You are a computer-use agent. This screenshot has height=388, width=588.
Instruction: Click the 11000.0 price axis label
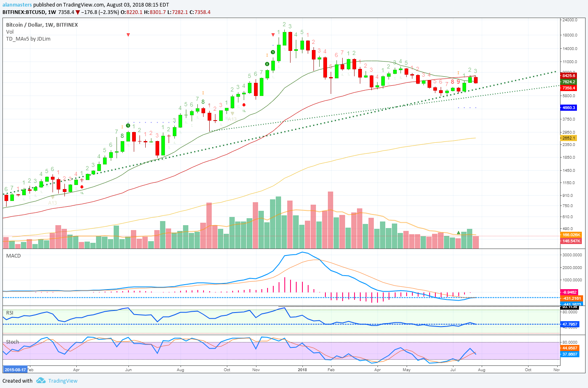pyautogui.click(x=570, y=62)
